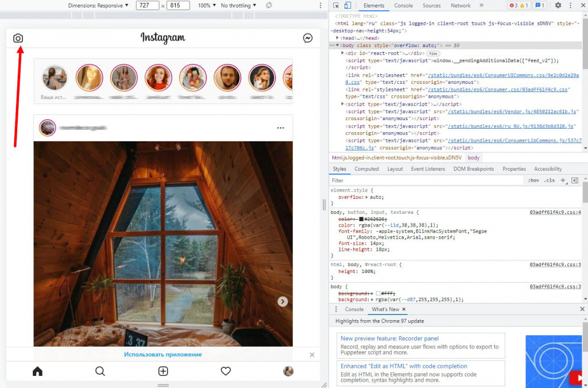Open Instagram Messenger direct messages
Viewport: 588px width, 388px height.
click(x=308, y=39)
